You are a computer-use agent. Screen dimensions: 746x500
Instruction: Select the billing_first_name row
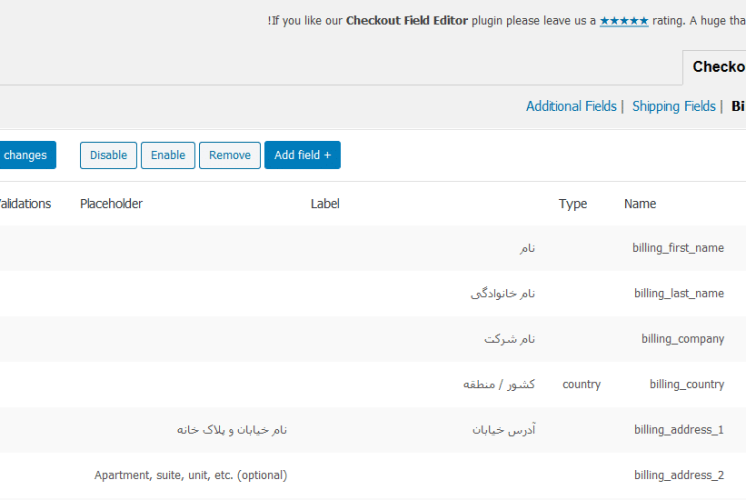[x=373, y=248]
